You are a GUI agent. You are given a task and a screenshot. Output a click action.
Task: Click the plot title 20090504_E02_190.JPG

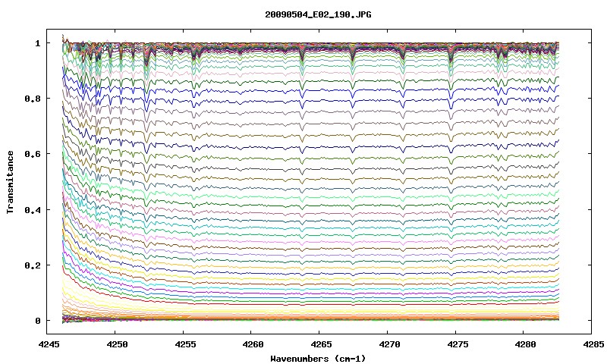(318, 14)
